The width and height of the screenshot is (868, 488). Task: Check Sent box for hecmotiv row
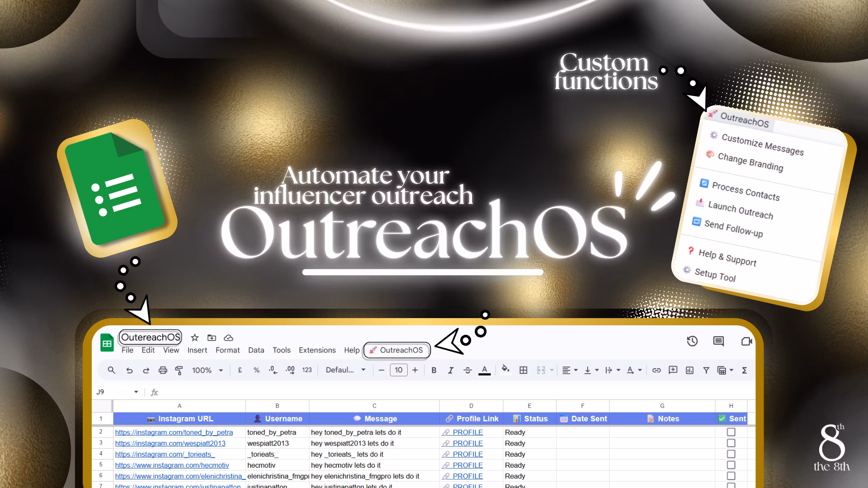[731, 465]
